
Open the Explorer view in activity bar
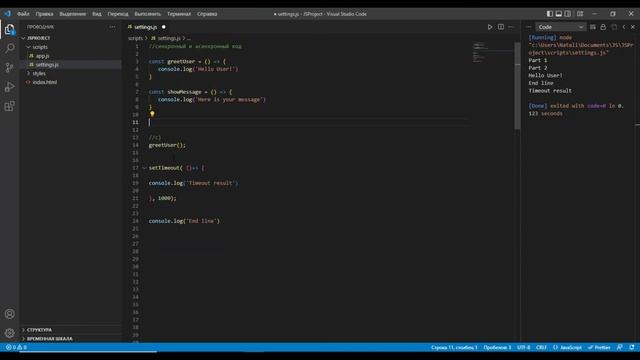click(9, 29)
